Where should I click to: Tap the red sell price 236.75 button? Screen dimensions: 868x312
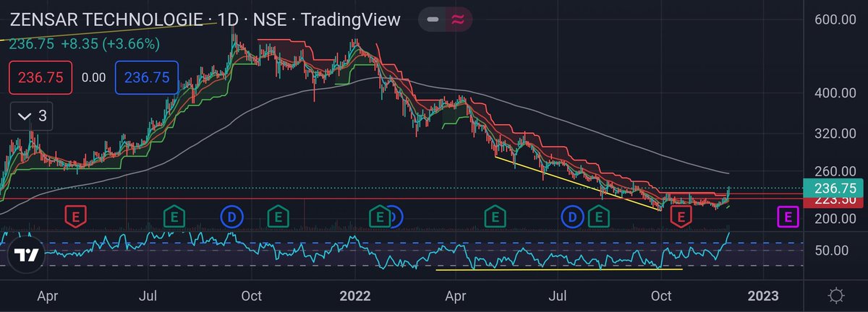[41, 78]
